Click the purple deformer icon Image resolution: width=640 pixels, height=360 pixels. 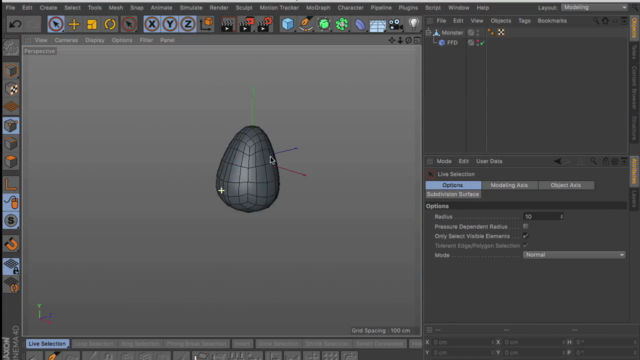pos(360,24)
